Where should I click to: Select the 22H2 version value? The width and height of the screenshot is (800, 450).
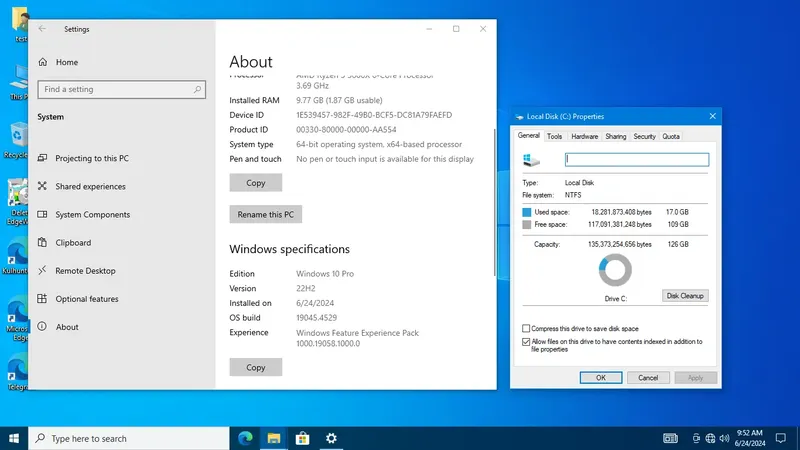click(306, 288)
